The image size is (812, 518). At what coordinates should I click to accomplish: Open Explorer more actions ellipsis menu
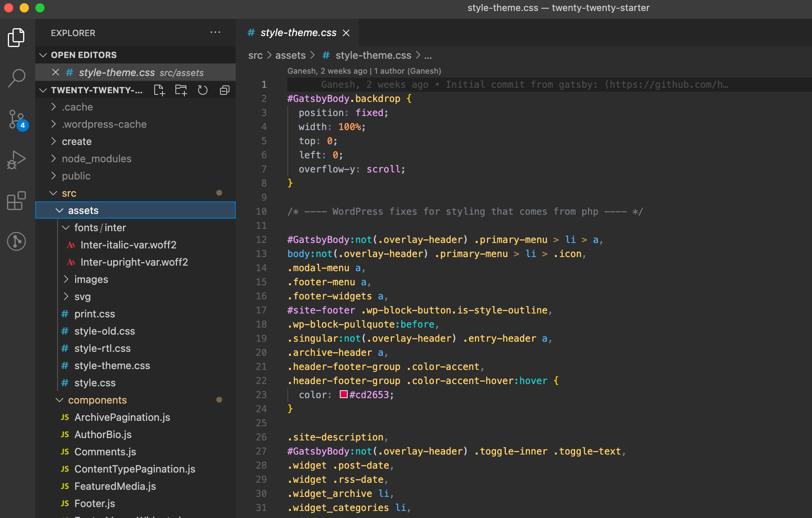(215, 33)
